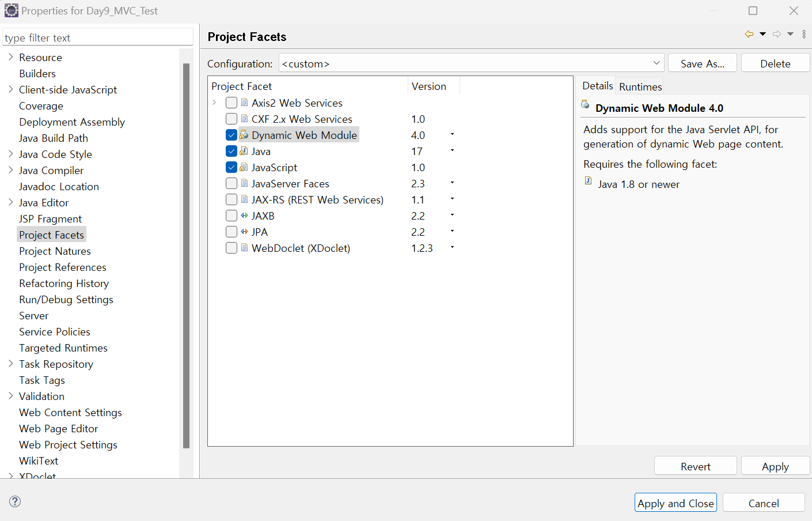Switch to the Details tab

point(597,85)
